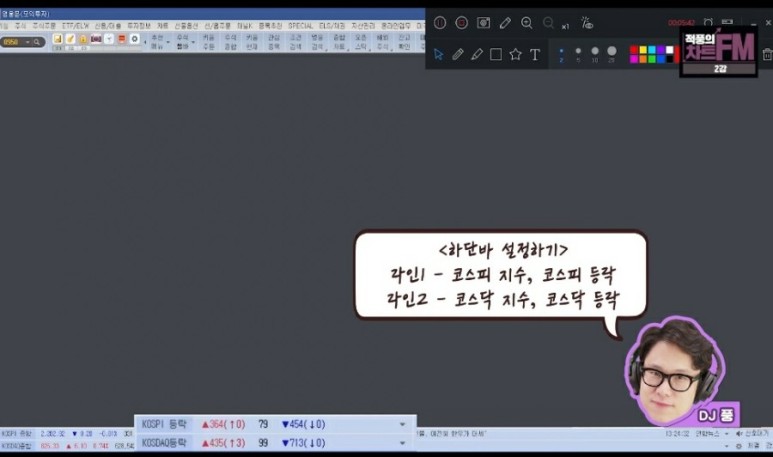Click the 키움주문 toolbar button
Screen dimensions: 773x457
click(209, 42)
